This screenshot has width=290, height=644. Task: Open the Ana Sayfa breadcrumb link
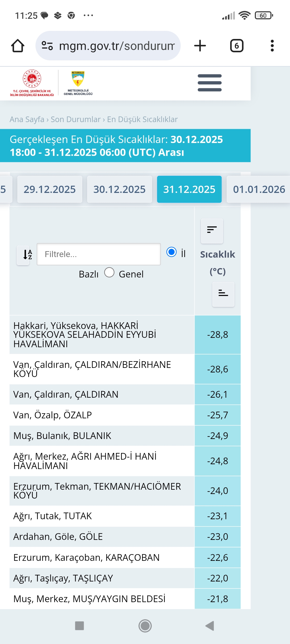pos(27,119)
